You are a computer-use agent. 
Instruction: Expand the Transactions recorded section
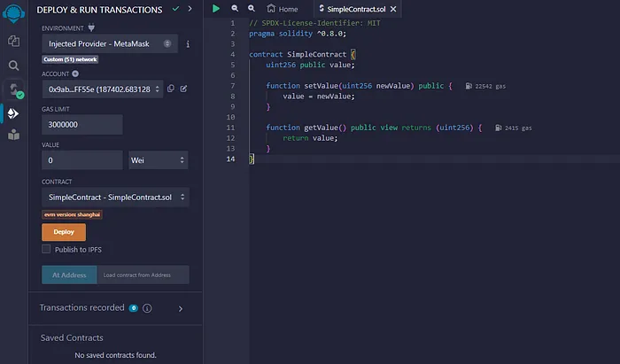point(180,308)
